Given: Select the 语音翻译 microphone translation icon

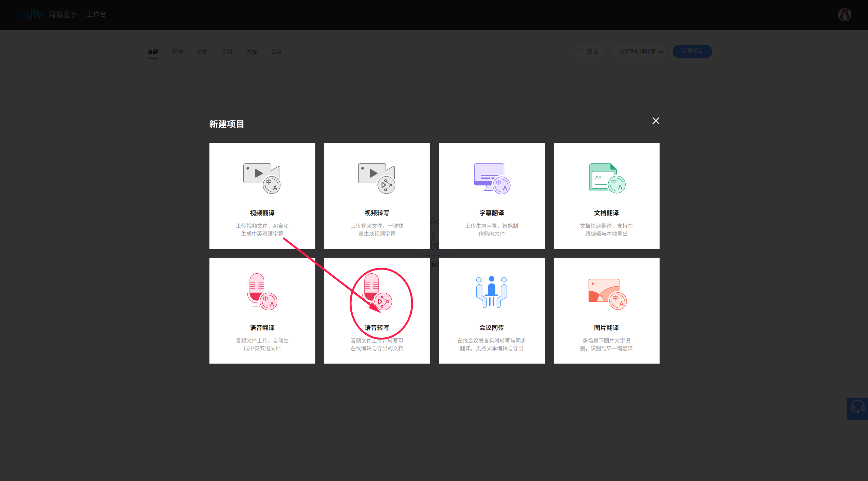Looking at the screenshot, I should point(262,292).
